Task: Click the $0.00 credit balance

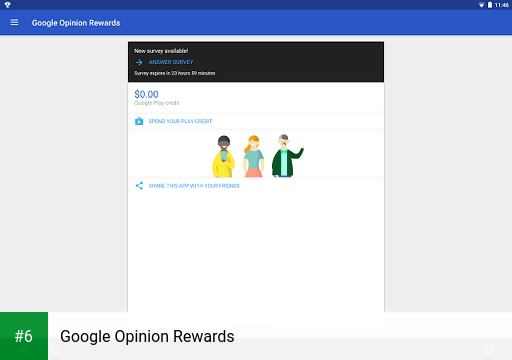Action: [146, 94]
